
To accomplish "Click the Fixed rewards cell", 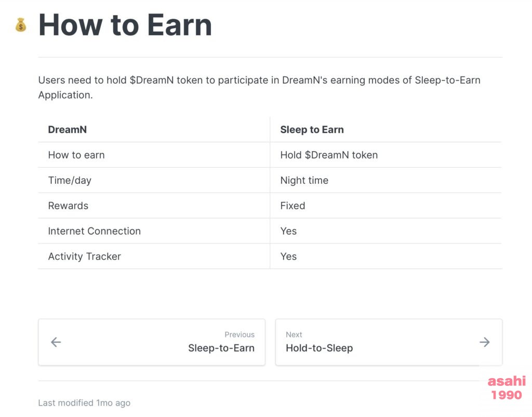I will click(292, 206).
